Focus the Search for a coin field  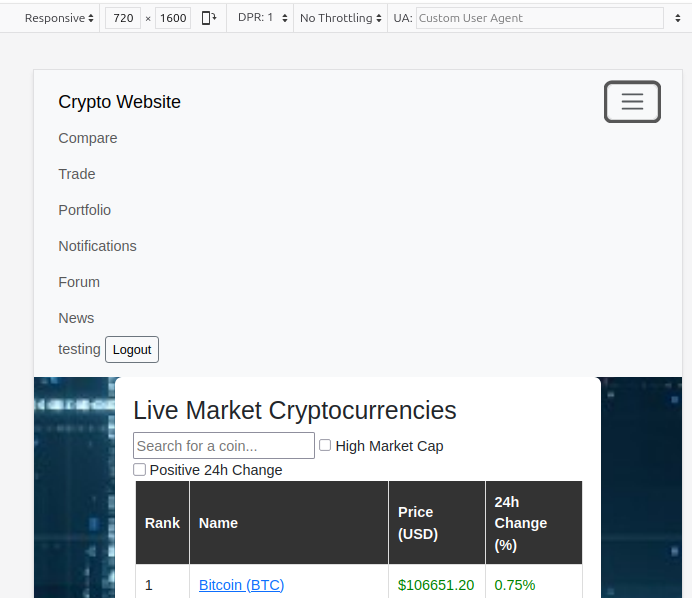[224, 446]
